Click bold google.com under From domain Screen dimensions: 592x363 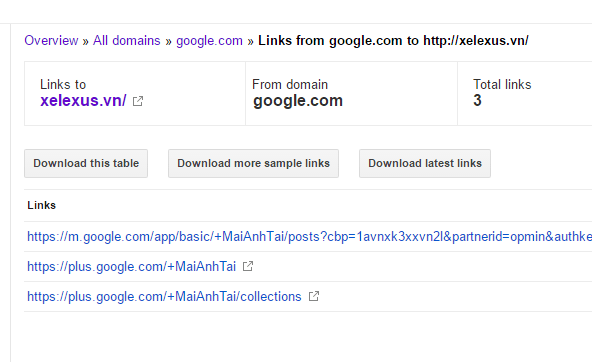tap(298, 101)
